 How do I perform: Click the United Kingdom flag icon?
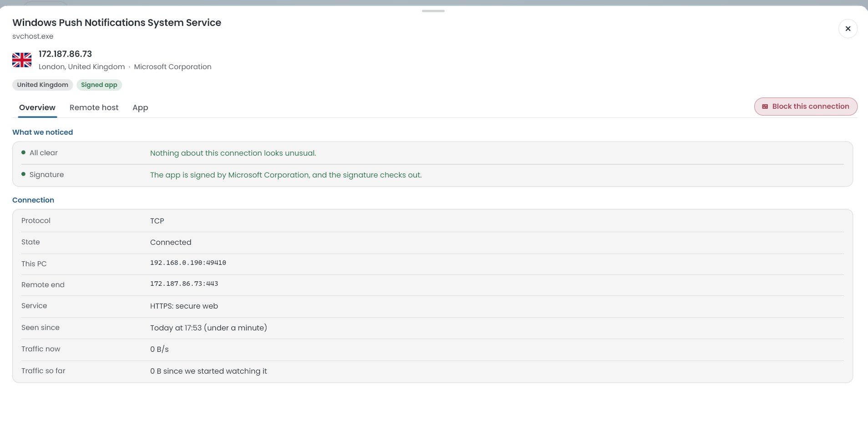coord(22,60)
